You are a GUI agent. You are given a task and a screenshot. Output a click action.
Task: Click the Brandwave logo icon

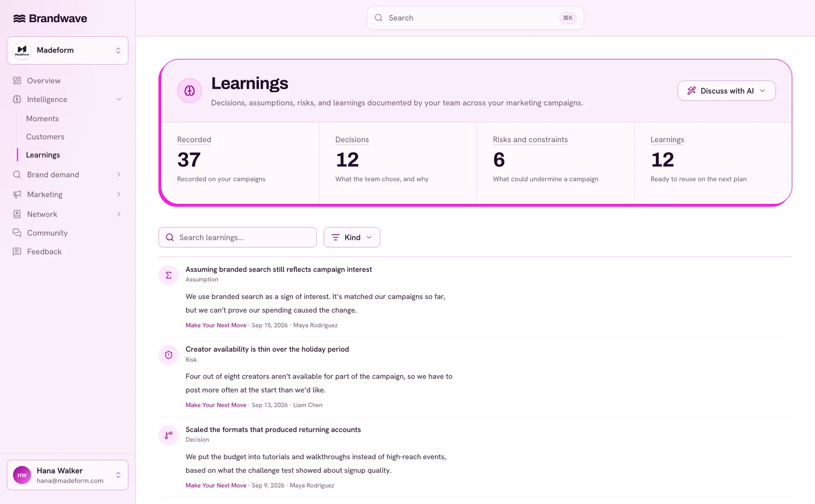click(x=19, y=19)
